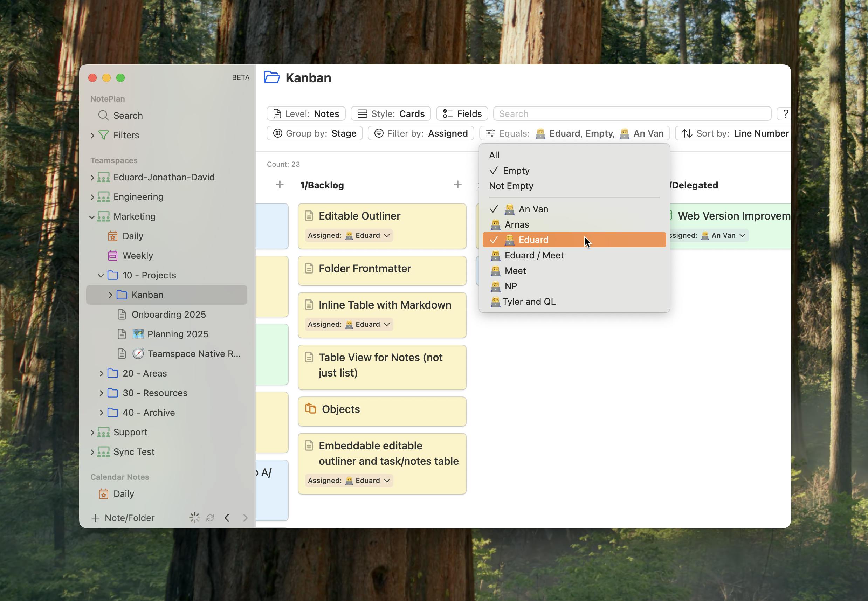The height and width of the screenshot is (601, 868).
Task: Click the Folder Frontmatter note icon
Action: click(309, 268)
